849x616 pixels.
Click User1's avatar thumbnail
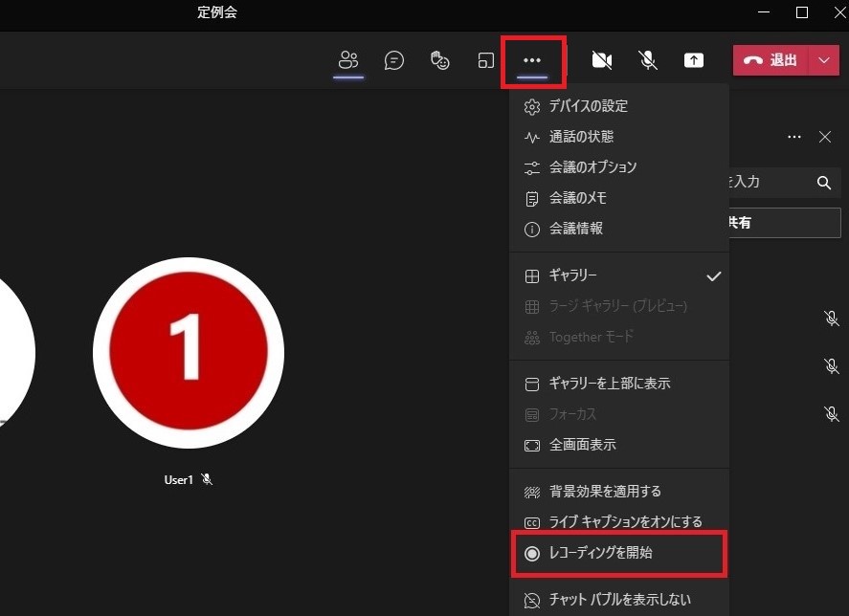pos(189,353)
